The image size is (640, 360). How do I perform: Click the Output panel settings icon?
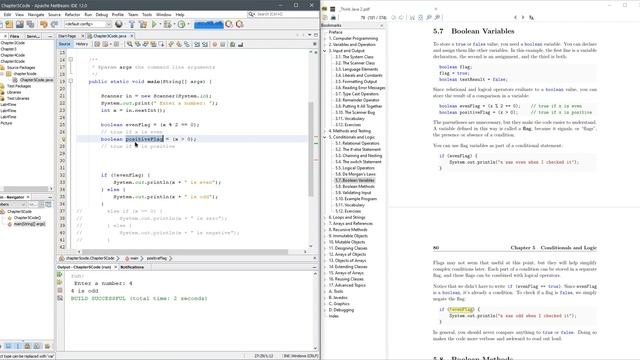click(60, 298)
